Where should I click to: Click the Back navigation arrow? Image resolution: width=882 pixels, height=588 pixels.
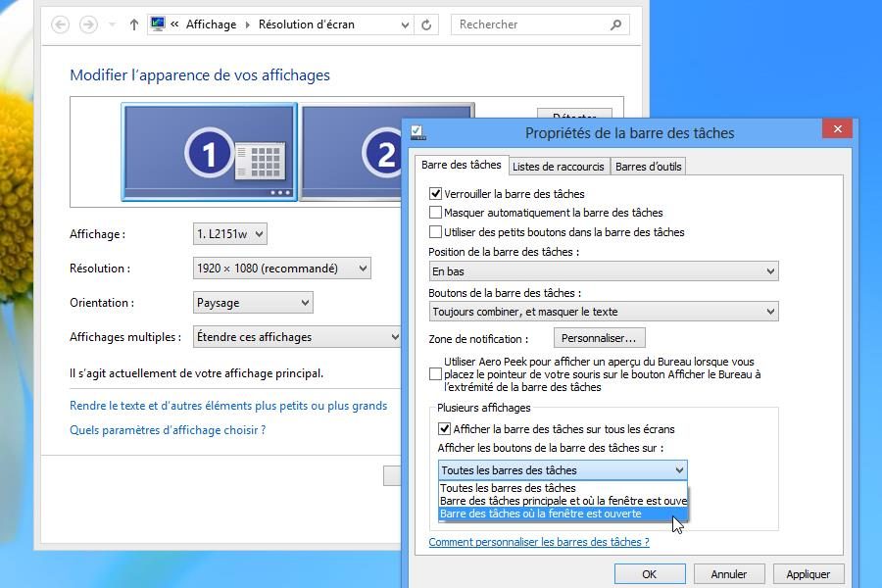pos(61,24)
